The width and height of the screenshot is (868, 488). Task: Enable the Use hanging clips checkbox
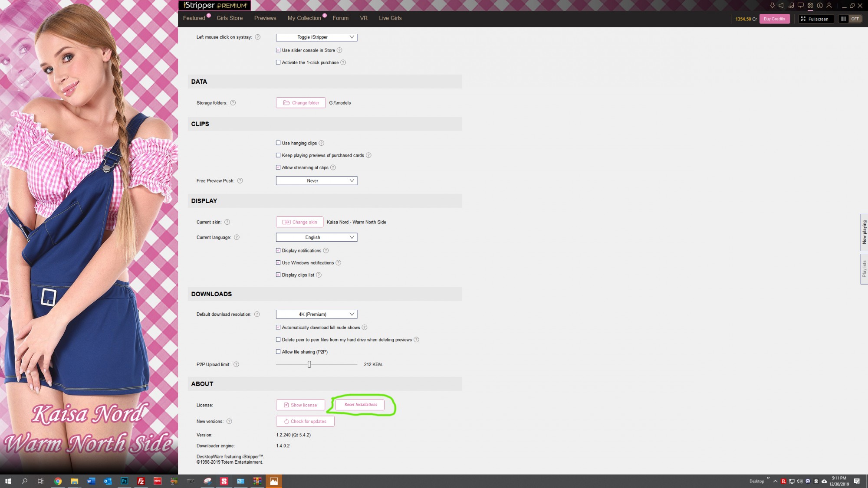coord(278,143)
